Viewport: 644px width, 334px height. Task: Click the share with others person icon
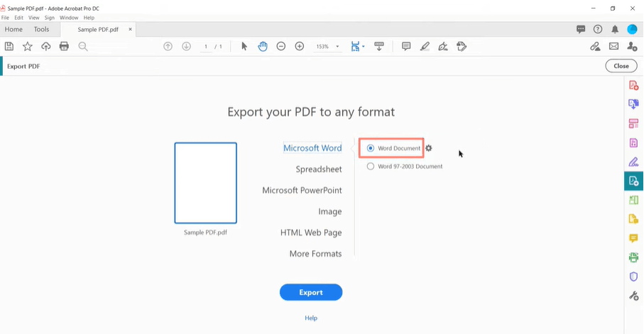[x=633, y=46]
